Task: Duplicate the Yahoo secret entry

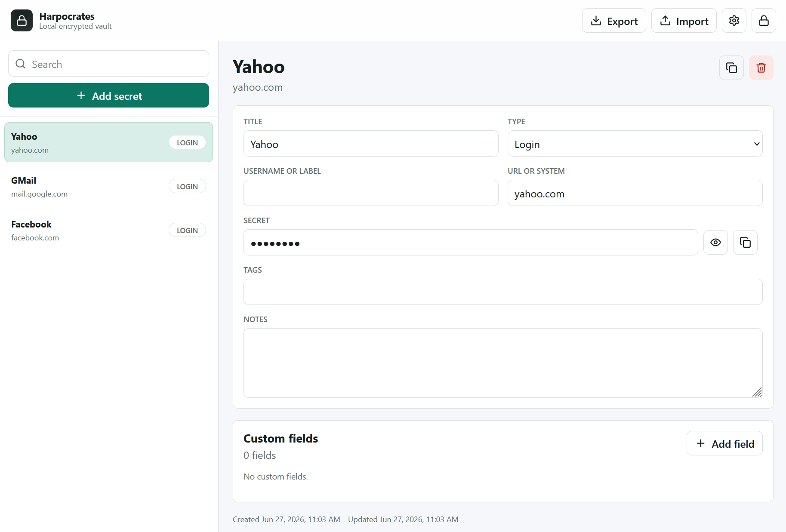Action: pos(731,68)
